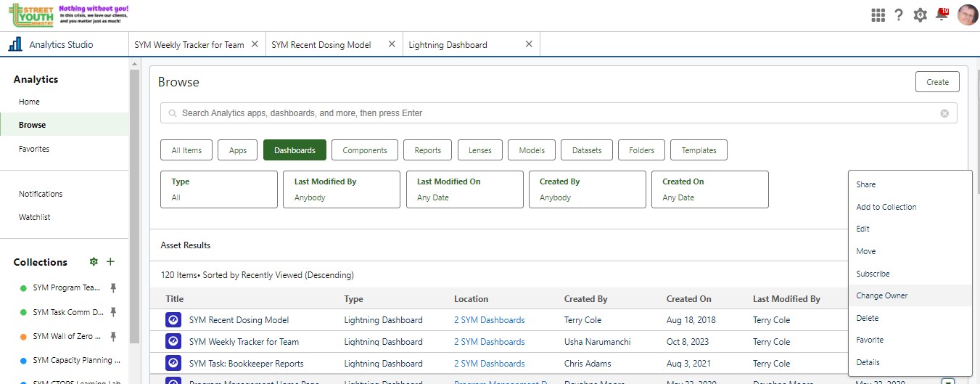Screen dimensions: 980x384
Task: Choose Change Owner from the menu
Action: 910,295
